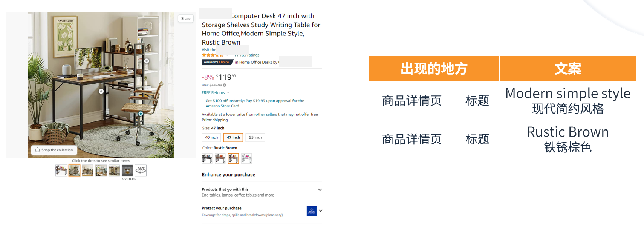Click the info icon beside the was-price

[225, 85]
